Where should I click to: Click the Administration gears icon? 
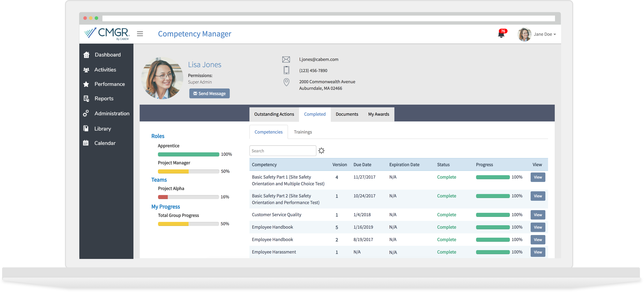point(86,114)
